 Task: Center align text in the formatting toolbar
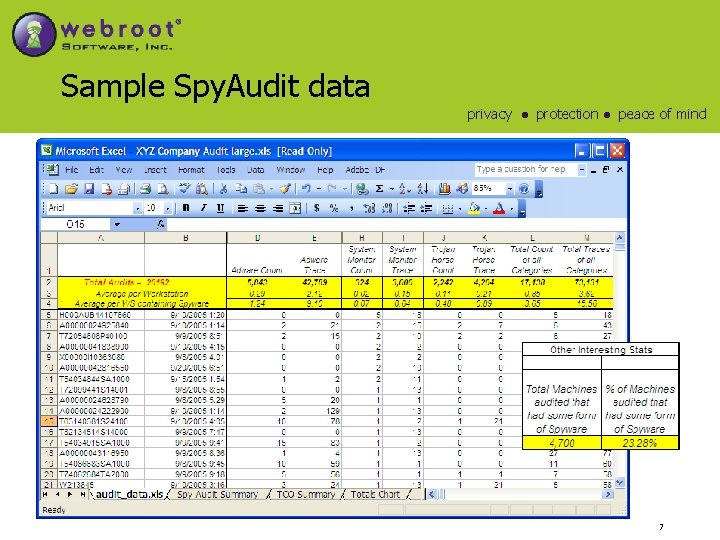260,208
